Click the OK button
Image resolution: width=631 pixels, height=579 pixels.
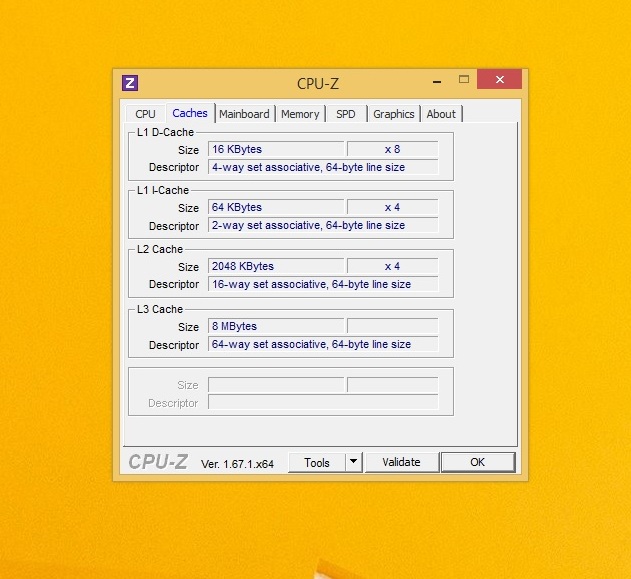[x=478, y=462]
